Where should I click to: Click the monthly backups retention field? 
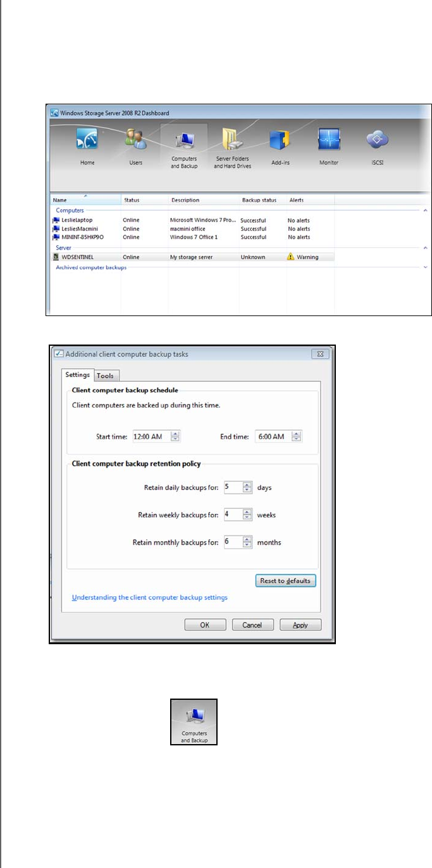[x=233, y=542]
